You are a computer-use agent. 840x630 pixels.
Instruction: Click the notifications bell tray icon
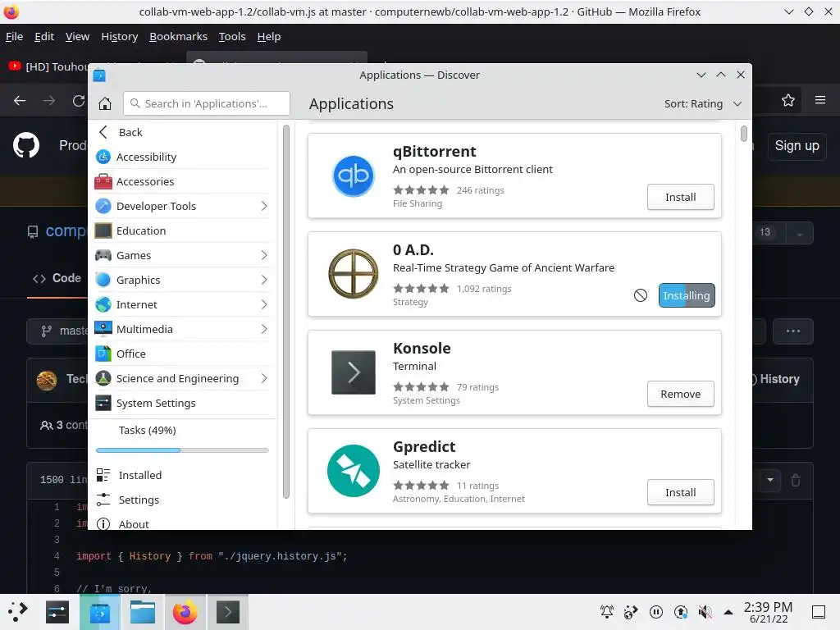pyautogui.click(x=606, y=612)
